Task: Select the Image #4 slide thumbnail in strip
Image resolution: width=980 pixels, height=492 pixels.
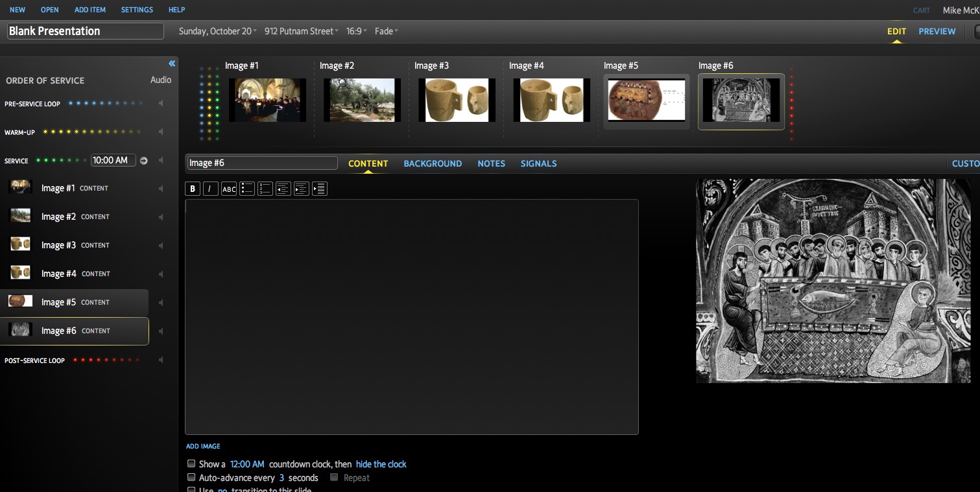Action: (551, 100)
